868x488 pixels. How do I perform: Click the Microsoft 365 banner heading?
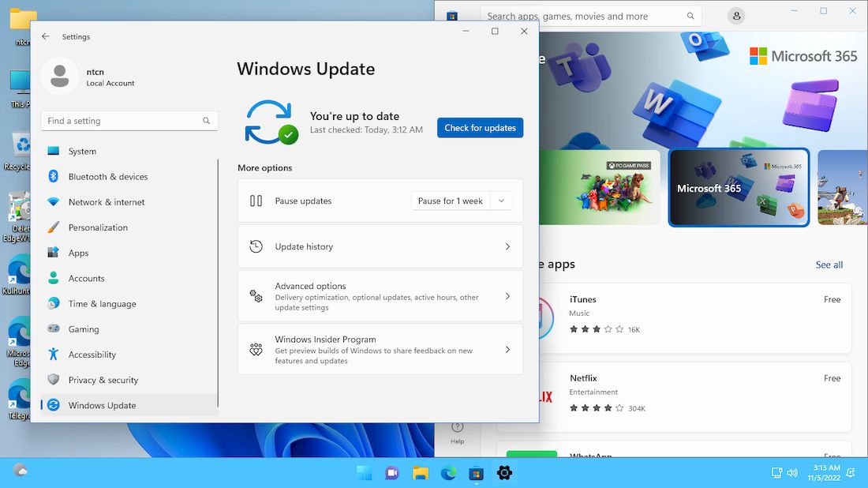pyautogui.click(x=803, y=56)
